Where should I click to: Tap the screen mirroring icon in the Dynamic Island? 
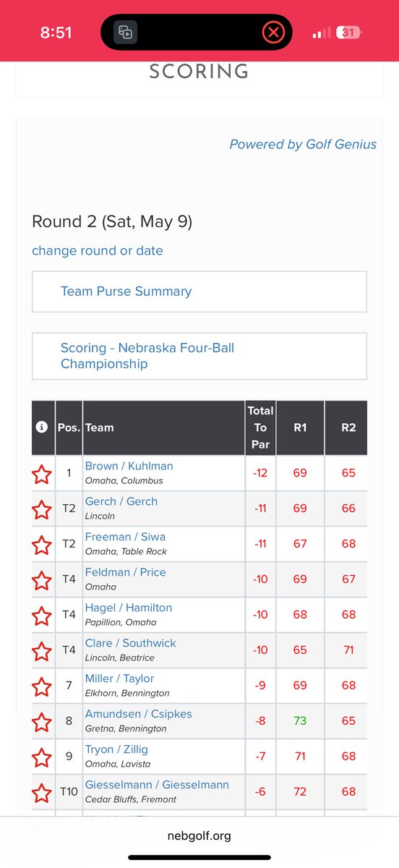126,32
